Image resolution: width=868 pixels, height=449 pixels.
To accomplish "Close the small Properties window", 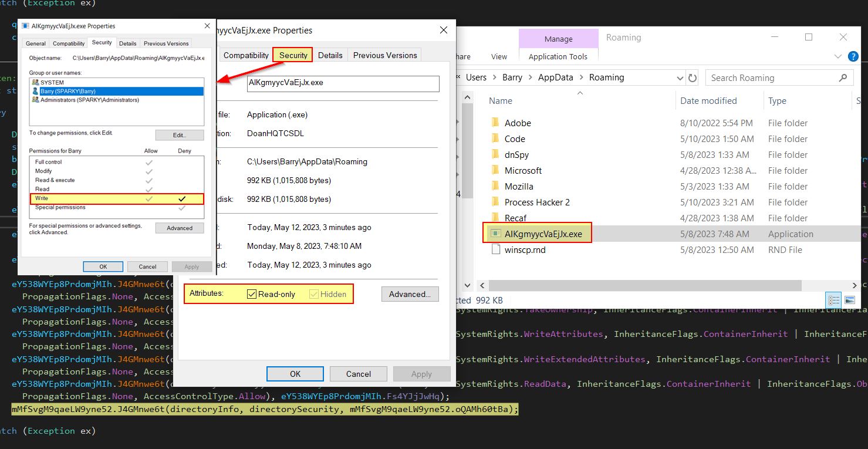I will pyautogui.click(x=207, y=26).
